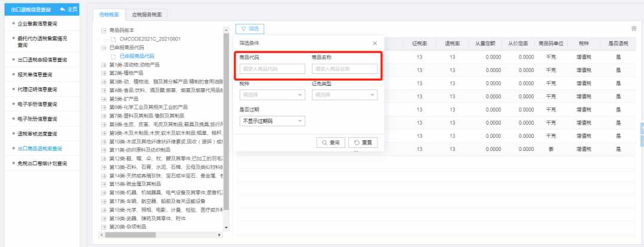Image resolution: width=644 pixels, height=247 pixels.
Task: Click the tree panel horizontal scrollbar thumb
Action: click(131, 235)
